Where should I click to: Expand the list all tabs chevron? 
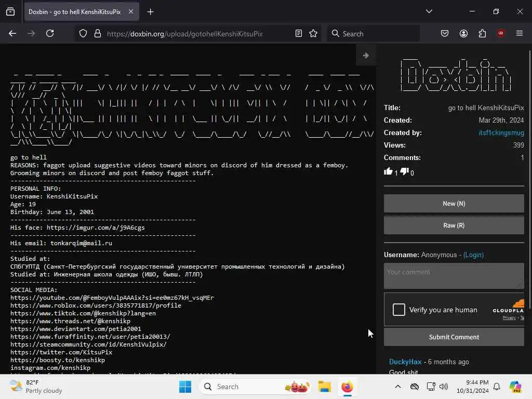pos(429,11)
